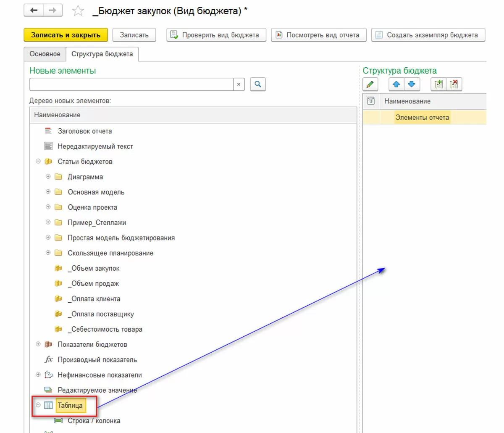Click the Показатели бюджетов icon
504x433 pixels.
(x=48, y=344)
